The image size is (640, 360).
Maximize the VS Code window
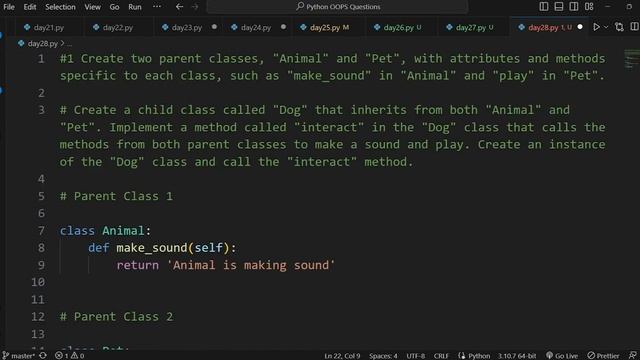(629, 7)
